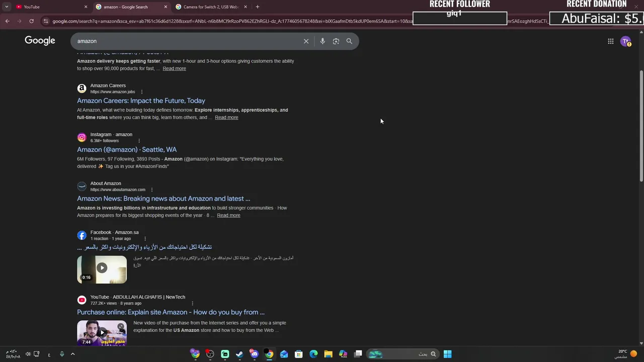This screenshot has height=362, width=644.
Task: Click the page vertical scrollbar
Action: click(x=641, y=126)
